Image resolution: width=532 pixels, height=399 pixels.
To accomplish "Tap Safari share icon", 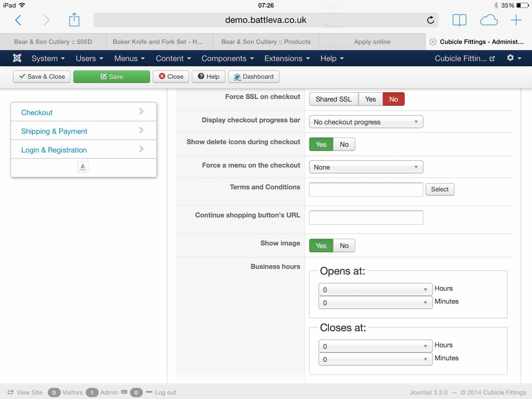I will pos(74,20).
